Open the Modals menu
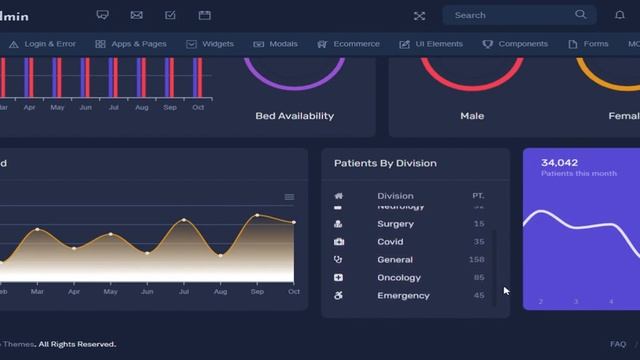The width and height of the screenshot is (640, 360). 276,44
